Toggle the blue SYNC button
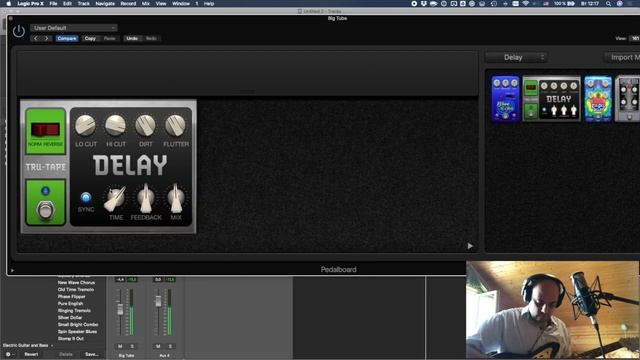The height and width of the screenshot is (360, 640). pos(86,198)
